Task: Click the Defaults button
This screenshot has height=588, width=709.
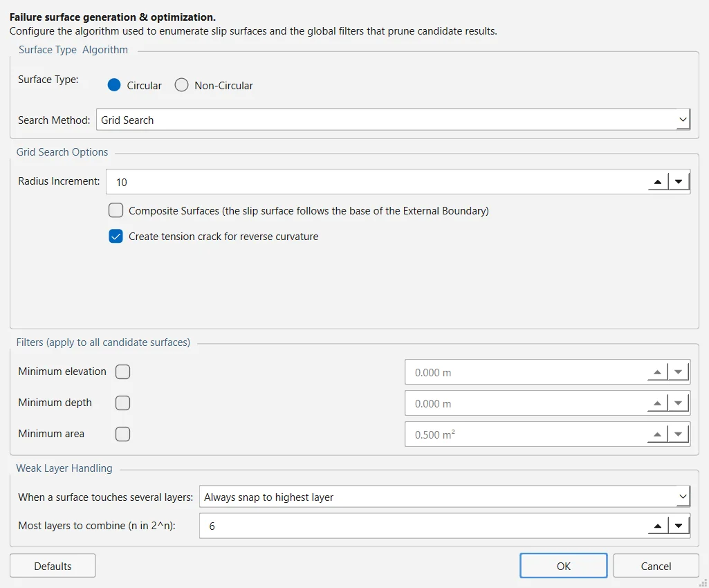Action: tap(53, 566)
